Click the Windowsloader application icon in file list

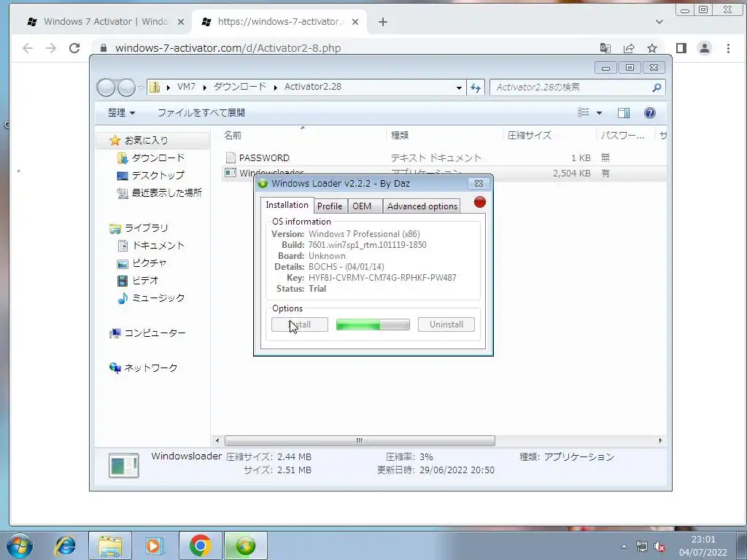click(x=231, y=172)
